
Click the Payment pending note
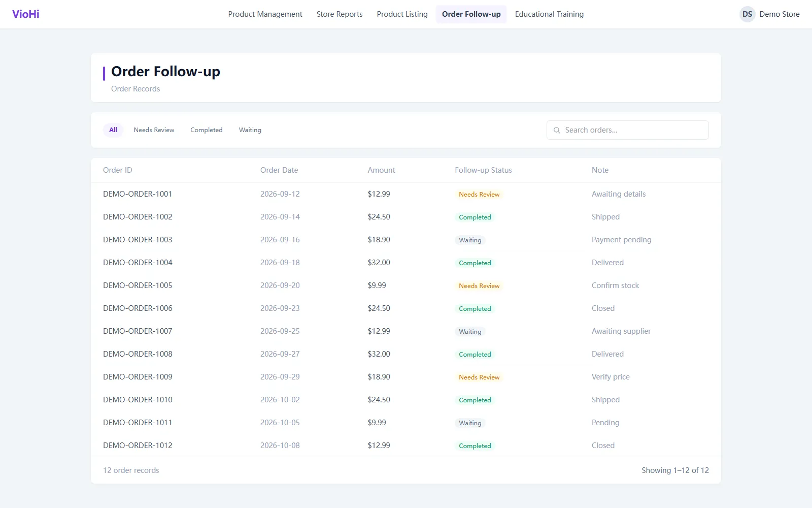(622, 240)
